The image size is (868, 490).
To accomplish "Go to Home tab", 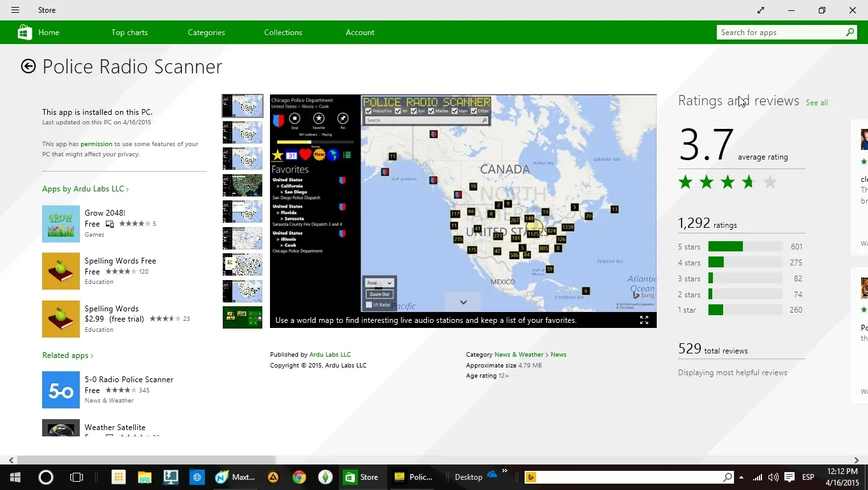I will tap(49, 33).
